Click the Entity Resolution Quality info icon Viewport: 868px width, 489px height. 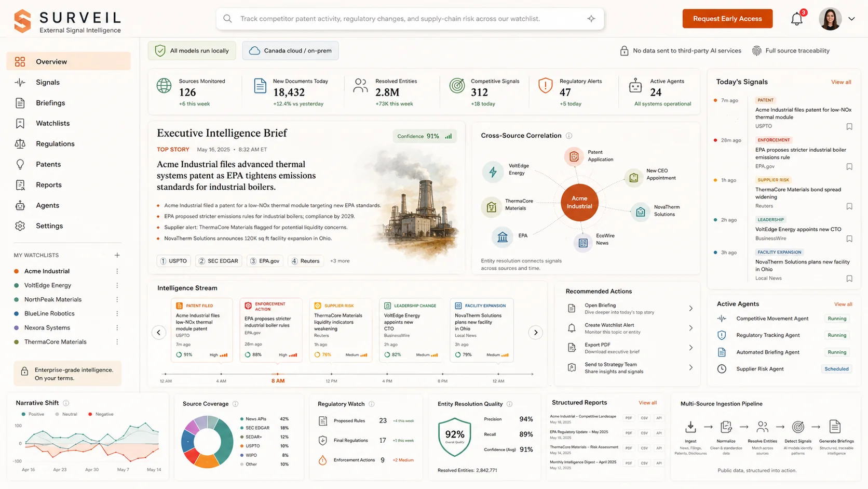[x=510, y=404]
